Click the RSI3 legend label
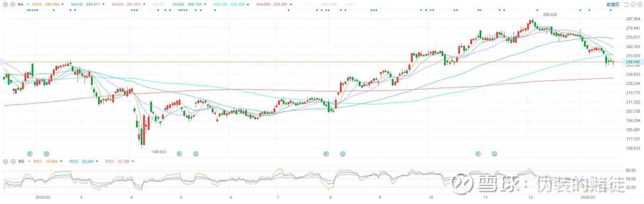 (x=110, y=161)
